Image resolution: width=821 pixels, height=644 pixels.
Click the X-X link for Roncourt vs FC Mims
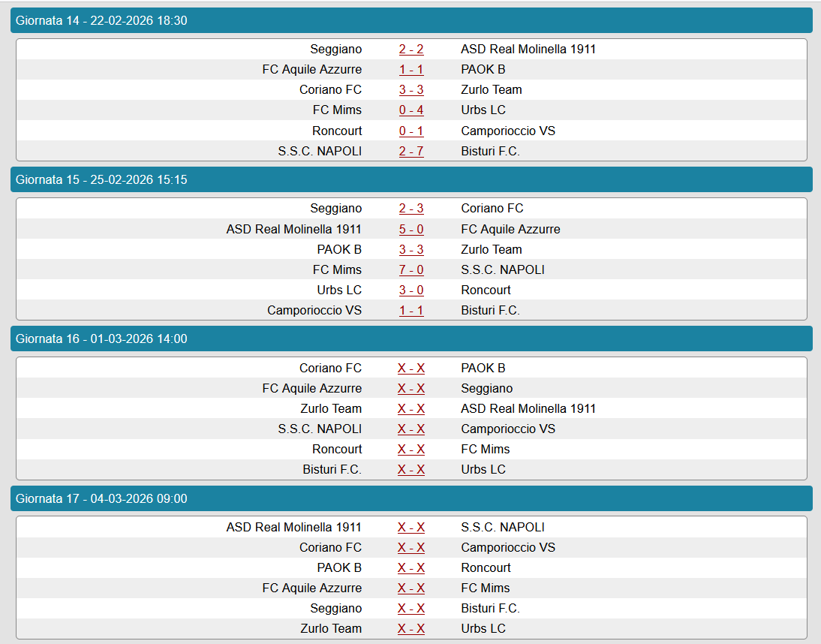(411, 450)
